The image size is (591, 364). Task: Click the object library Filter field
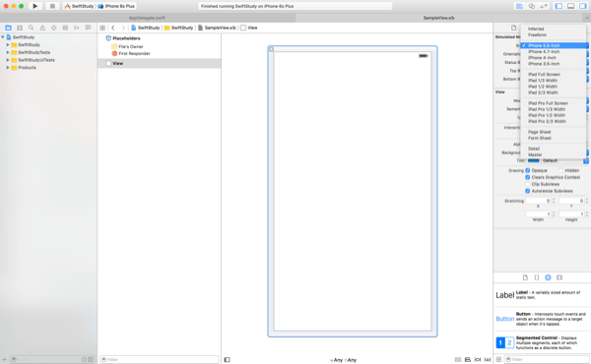click(547, 359)
